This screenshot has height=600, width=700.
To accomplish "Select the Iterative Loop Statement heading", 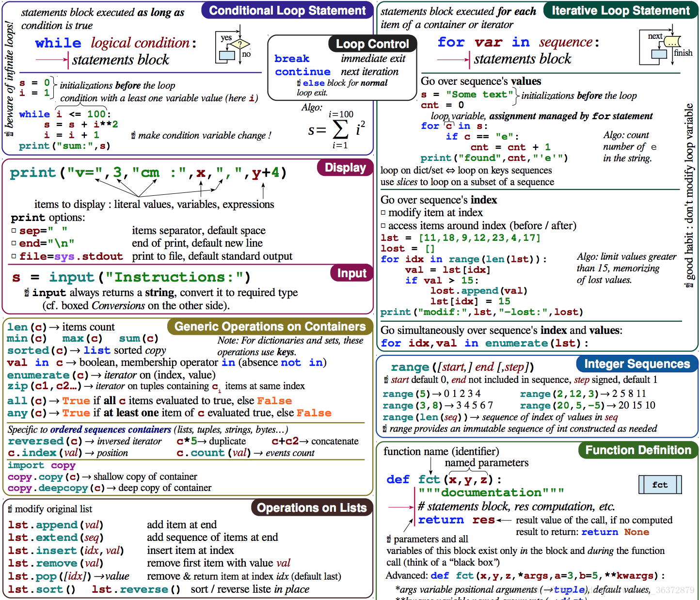I will pyautogui.click(x=620, y=11).
